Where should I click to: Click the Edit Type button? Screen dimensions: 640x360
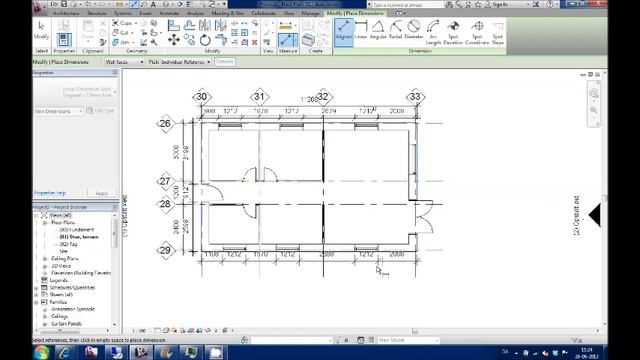pyautogui.click(x=100, y=111)
